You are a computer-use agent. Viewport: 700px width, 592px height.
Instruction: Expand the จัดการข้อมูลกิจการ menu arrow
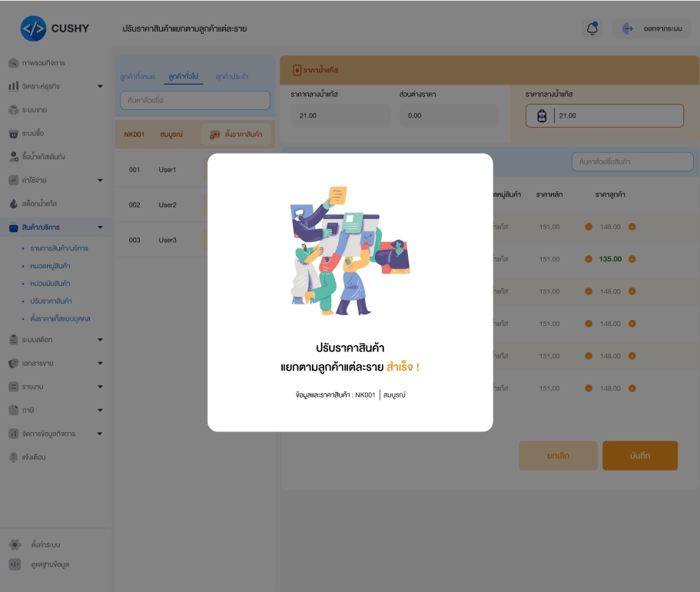[x=100, y=434]
